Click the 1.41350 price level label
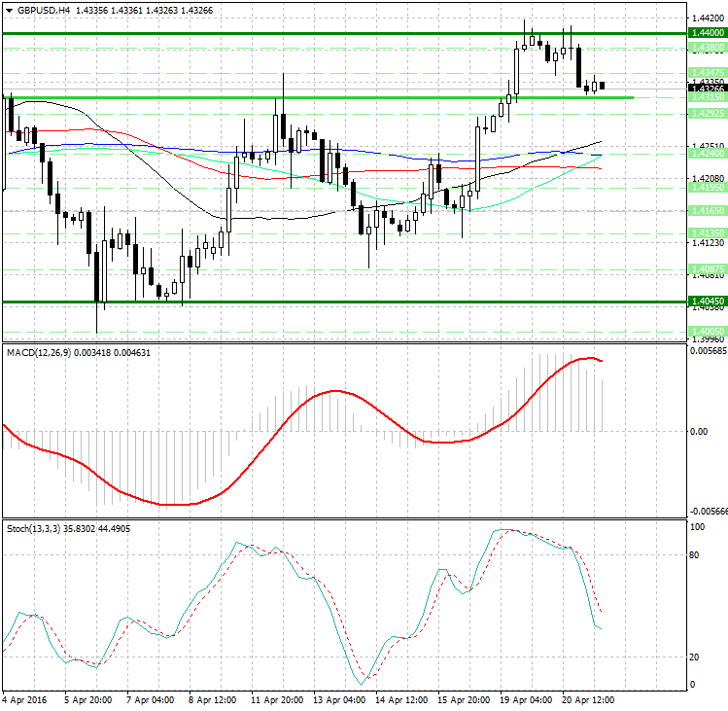Screen dimensions: 728x711 click(x=705, y=233)
